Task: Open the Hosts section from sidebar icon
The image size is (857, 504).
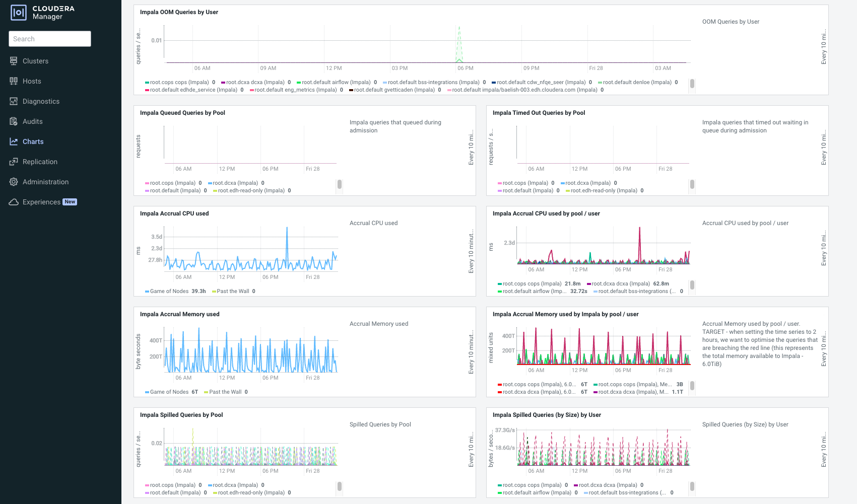Action: [14, 81]
